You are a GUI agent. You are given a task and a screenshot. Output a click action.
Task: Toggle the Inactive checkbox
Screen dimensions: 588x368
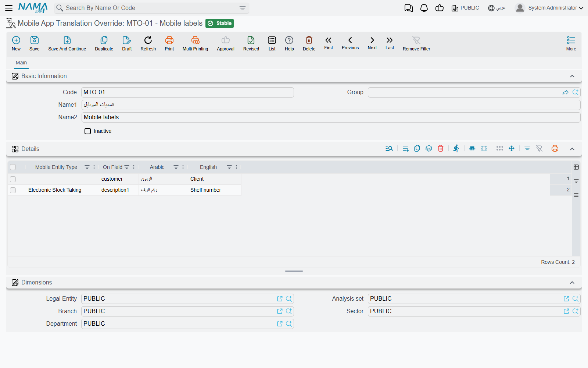88,131
